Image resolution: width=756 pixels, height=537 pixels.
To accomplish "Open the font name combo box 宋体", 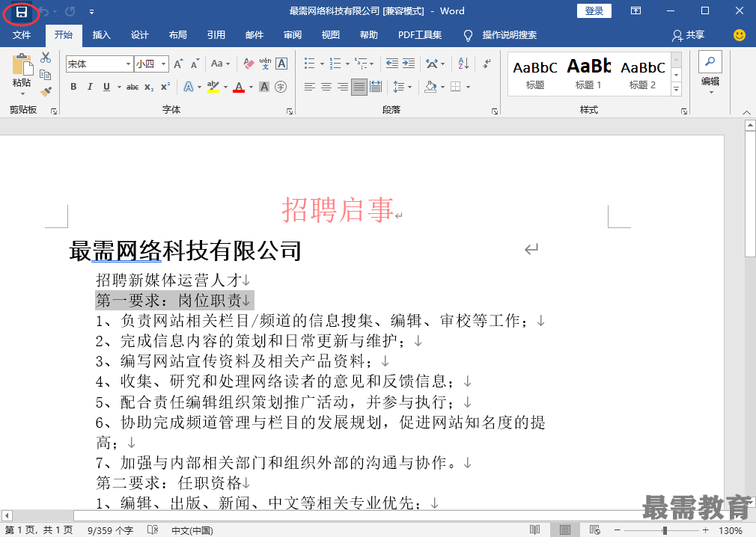I will click(100, 64).
